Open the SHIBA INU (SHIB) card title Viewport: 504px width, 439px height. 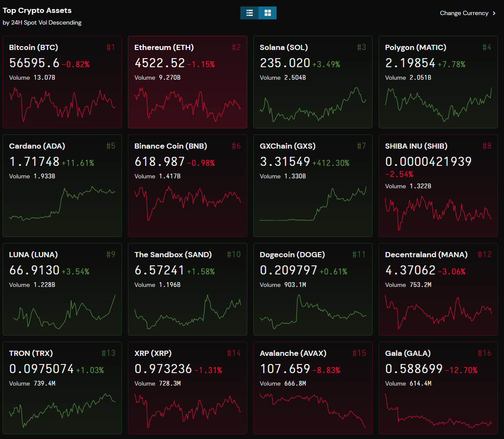[416, 146]
